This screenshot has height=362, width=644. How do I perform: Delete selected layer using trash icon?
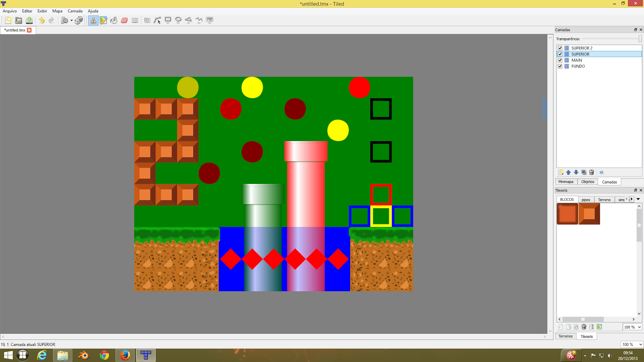click(592, 172)
